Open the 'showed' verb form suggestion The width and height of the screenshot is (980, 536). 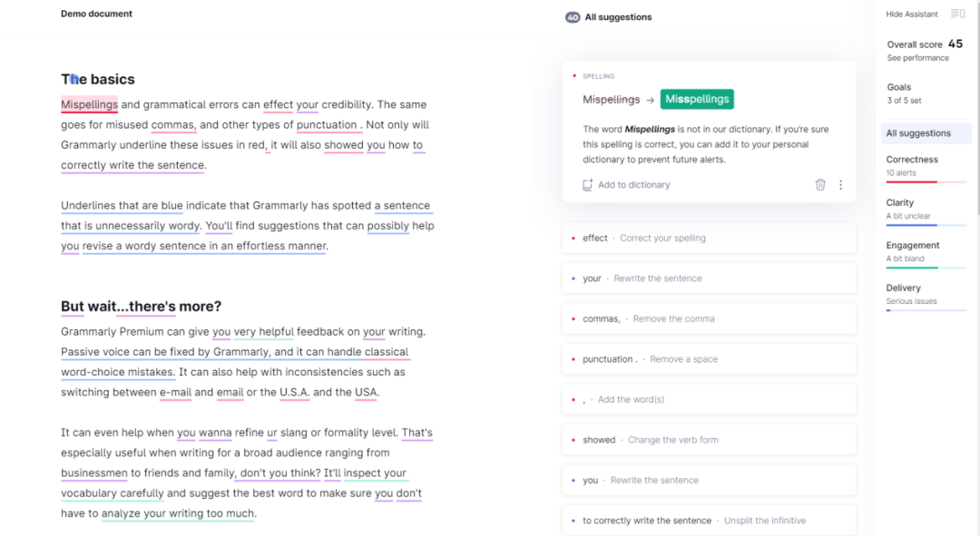(709, 440)
